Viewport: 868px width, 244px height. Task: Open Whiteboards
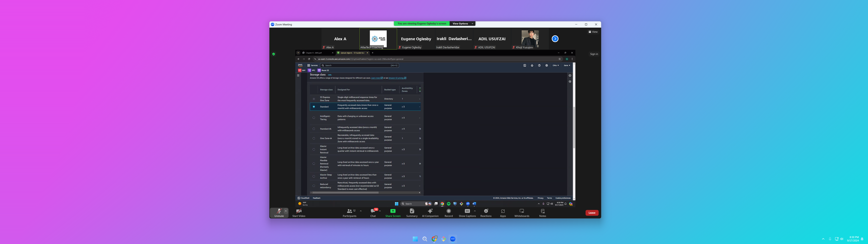[x=522, y=211]
